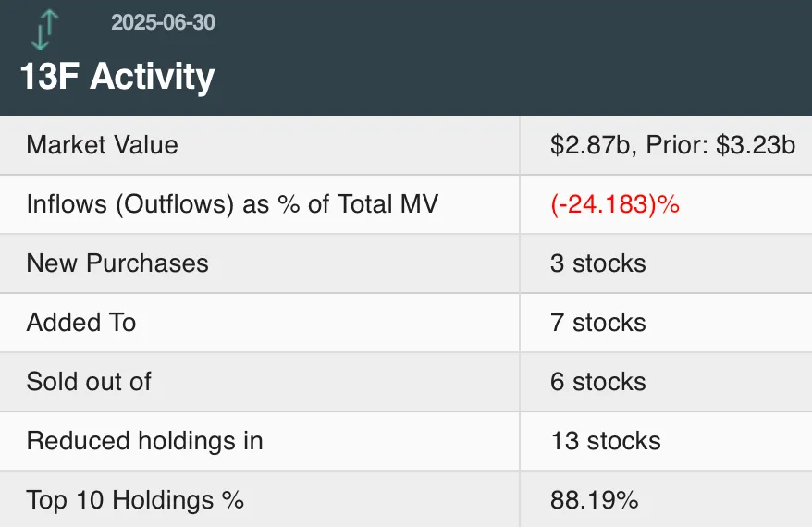Open the 7 stocks added-to value

point(597,323)
